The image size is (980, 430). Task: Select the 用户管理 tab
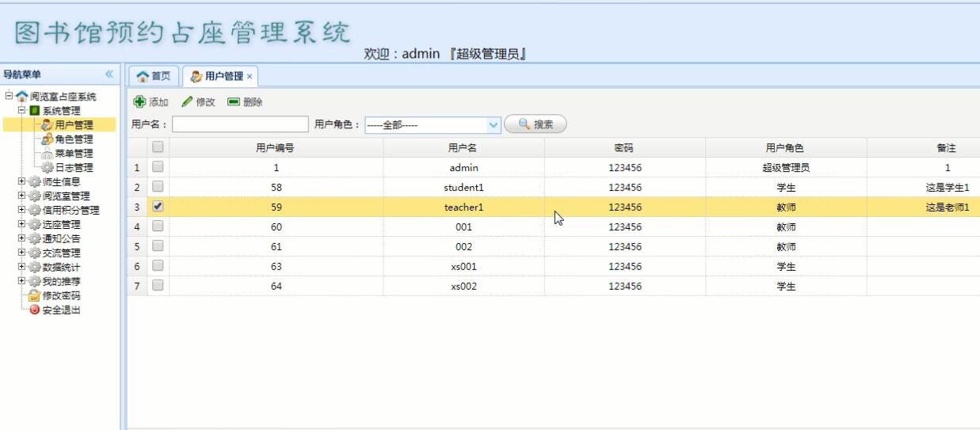click(220, 77)
